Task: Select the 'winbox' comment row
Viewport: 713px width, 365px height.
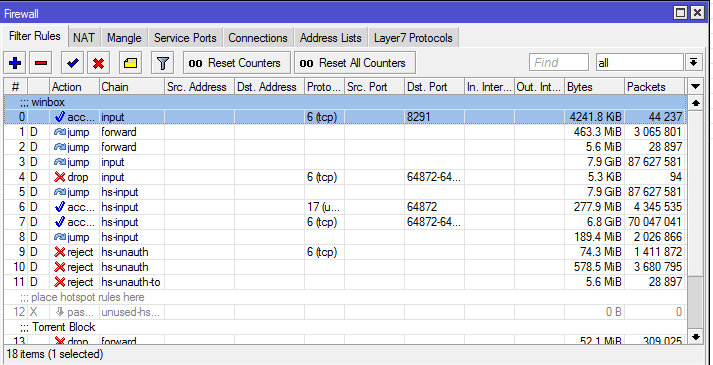Action: coord(345,102)
